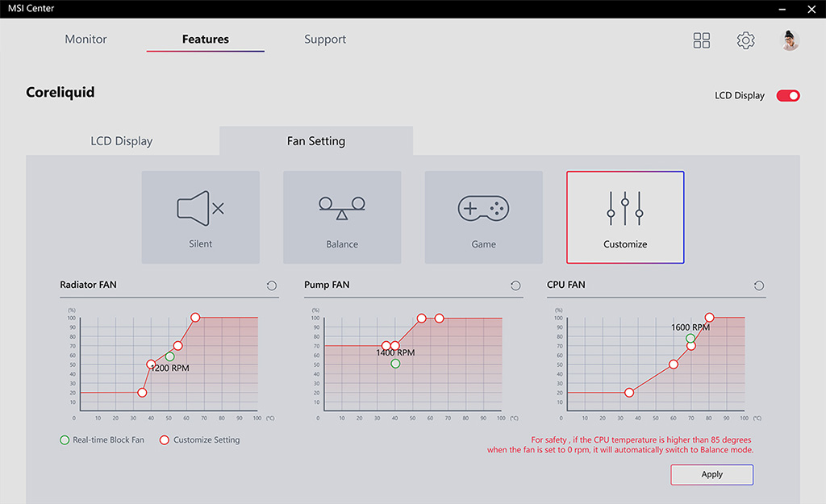Viewport: 826px width, 504px height.
Task: Open the settings gear icon
Action: click(745, 40)
